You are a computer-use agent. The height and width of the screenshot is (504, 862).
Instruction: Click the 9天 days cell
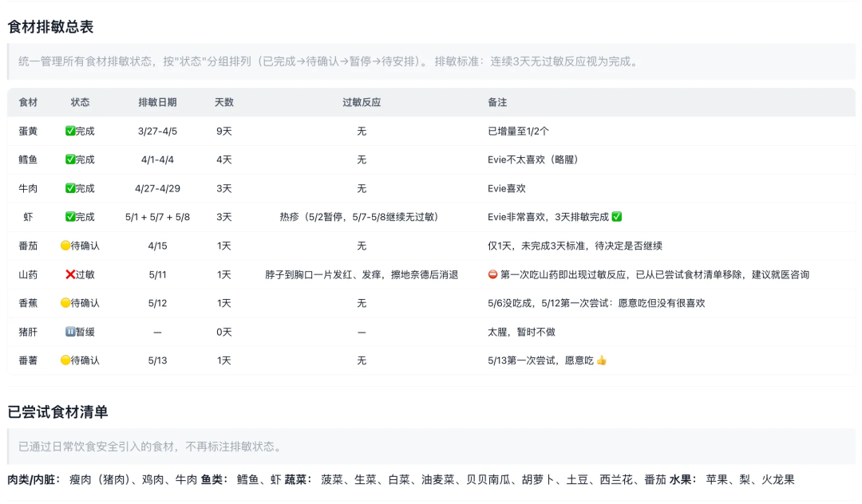(x=223, y=132)
